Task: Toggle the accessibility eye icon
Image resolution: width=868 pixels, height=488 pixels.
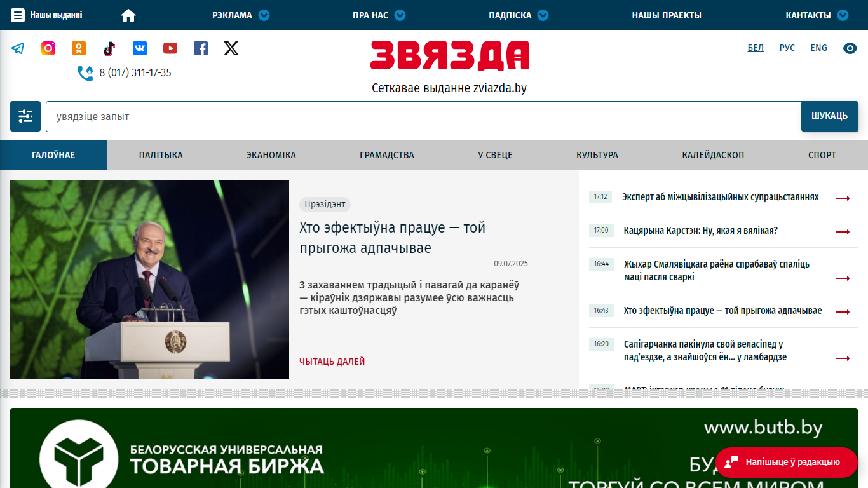Action: 850,48
